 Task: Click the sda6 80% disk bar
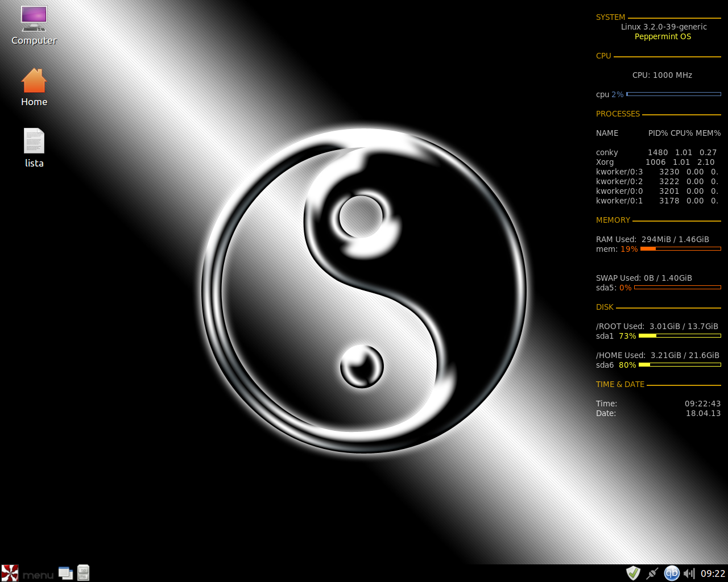tap(680, 365)
